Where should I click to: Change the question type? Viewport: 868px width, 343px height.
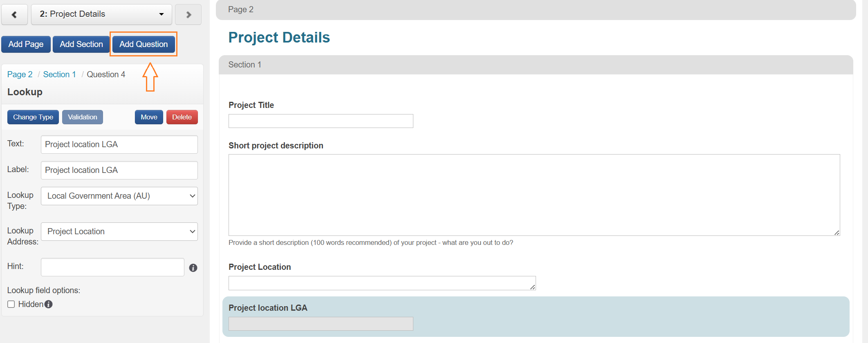(33, 117)
